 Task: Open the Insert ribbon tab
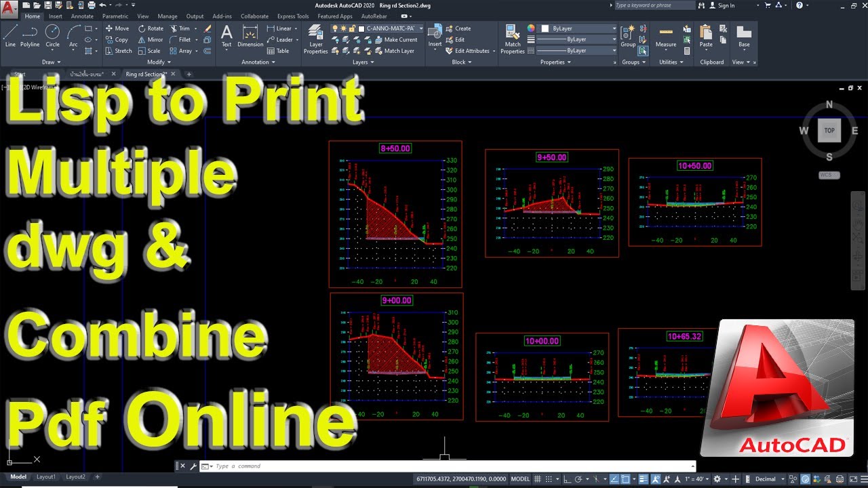(x=56, y=16)
